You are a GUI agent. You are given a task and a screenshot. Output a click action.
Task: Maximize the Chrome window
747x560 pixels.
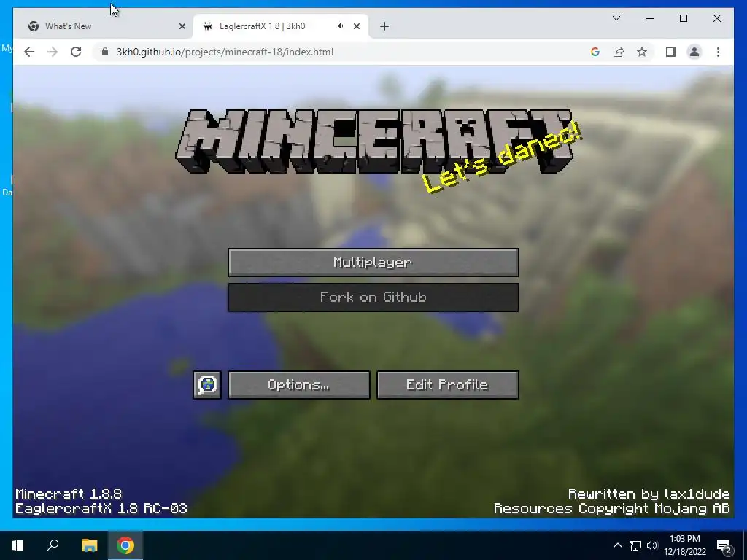pos(683,18)
